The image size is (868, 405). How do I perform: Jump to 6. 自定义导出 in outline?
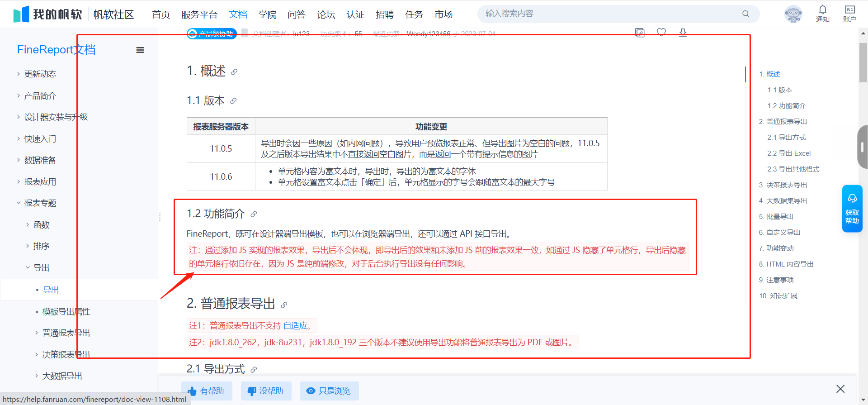click(x=779, y=233)
